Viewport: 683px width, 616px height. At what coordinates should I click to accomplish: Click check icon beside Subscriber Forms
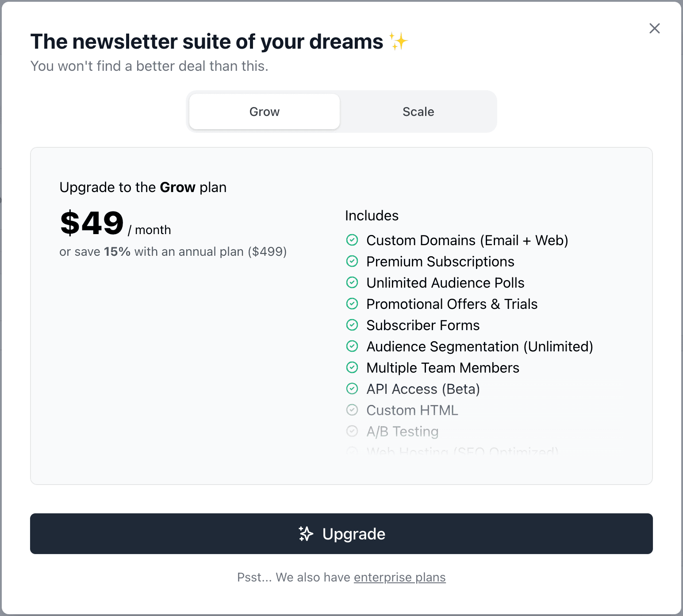point(352,325)
